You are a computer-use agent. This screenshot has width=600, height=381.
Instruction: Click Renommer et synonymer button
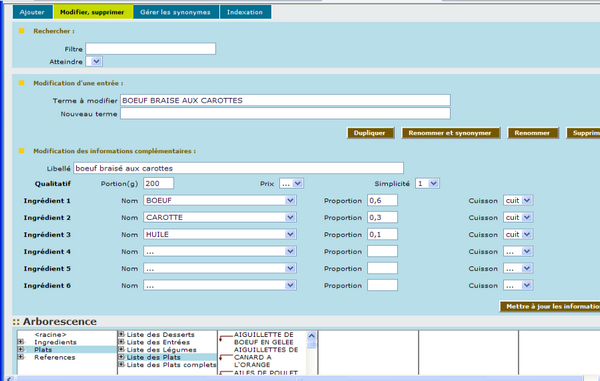[x=450, y=133]
